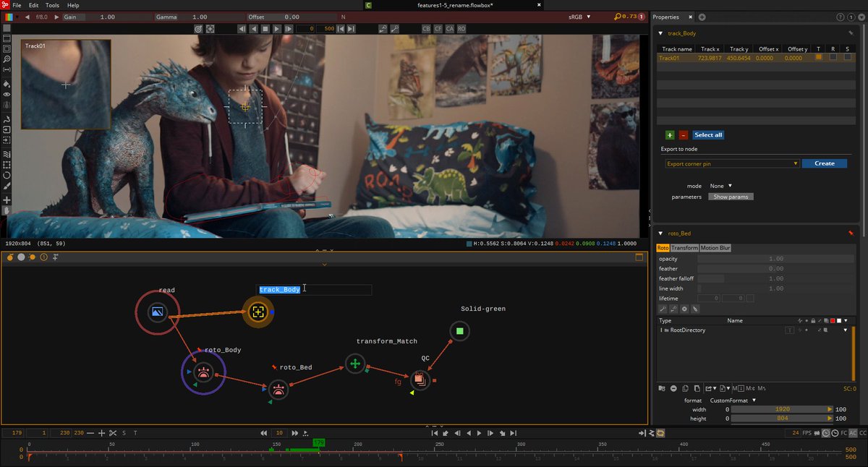Click the loop playback icon
This screenshot has height=467, width=868.
click(x=660, y=433)
